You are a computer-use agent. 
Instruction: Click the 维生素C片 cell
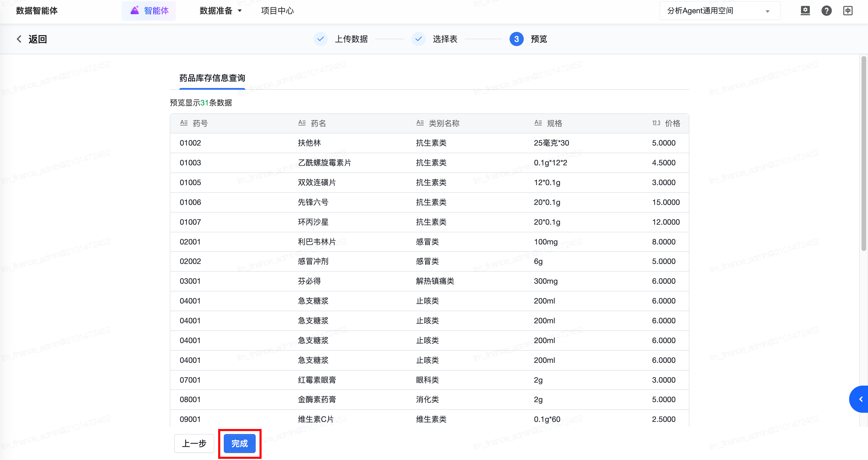pos(316,419)
